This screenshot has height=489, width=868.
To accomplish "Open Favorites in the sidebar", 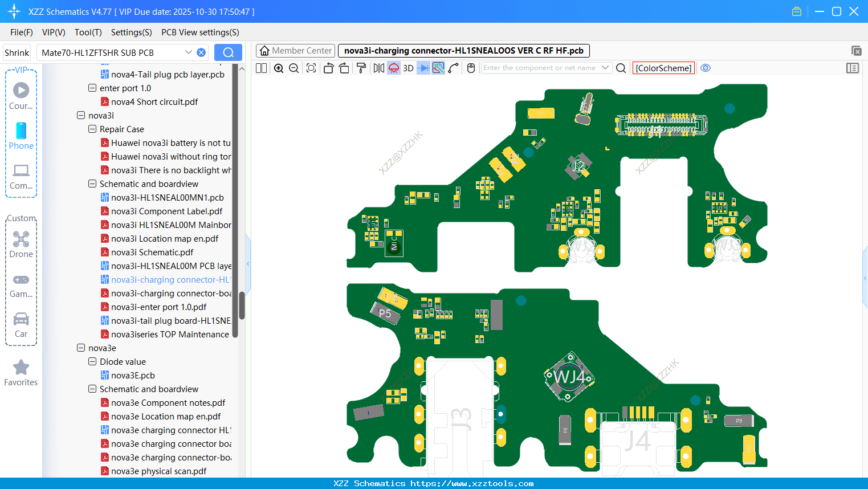I will (x=21, y=373).
